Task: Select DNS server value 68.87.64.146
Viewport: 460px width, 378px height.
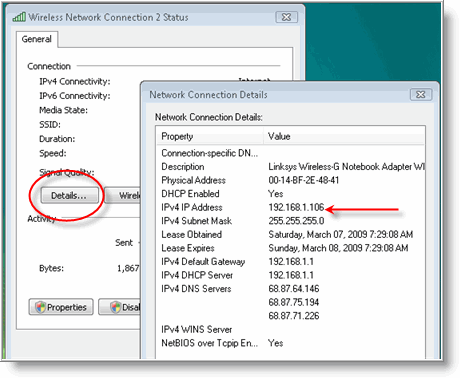Action: 294,289
